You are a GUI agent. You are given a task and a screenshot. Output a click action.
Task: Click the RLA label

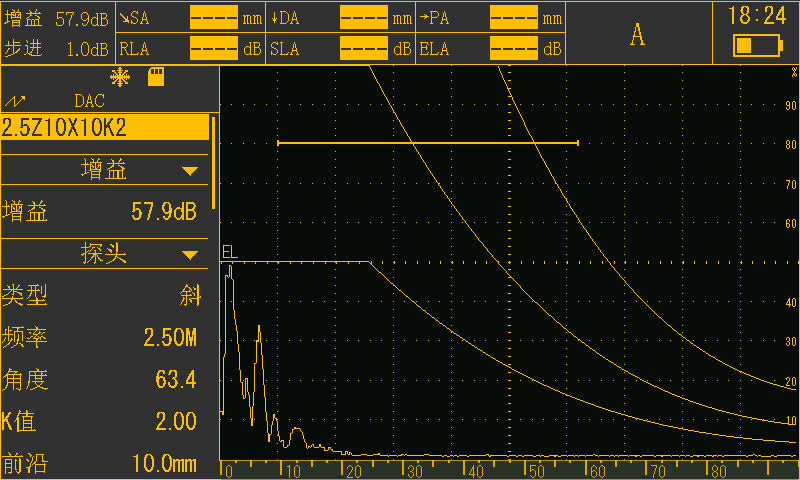click(134, 49)
